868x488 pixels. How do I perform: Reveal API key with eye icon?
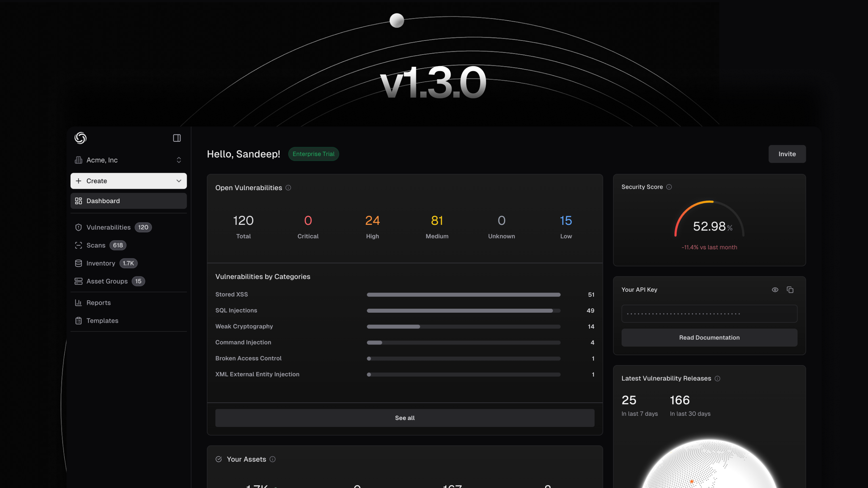coord(775,290)
